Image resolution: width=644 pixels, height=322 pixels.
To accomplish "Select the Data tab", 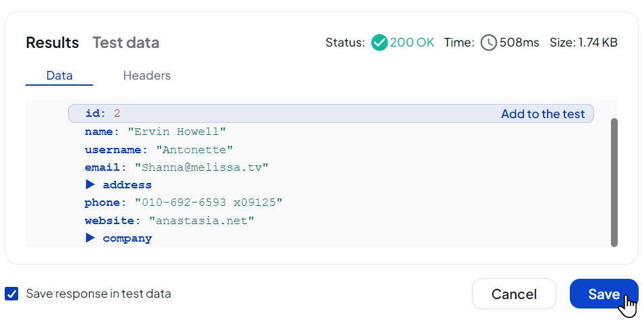I will click(x=59, y=76).
